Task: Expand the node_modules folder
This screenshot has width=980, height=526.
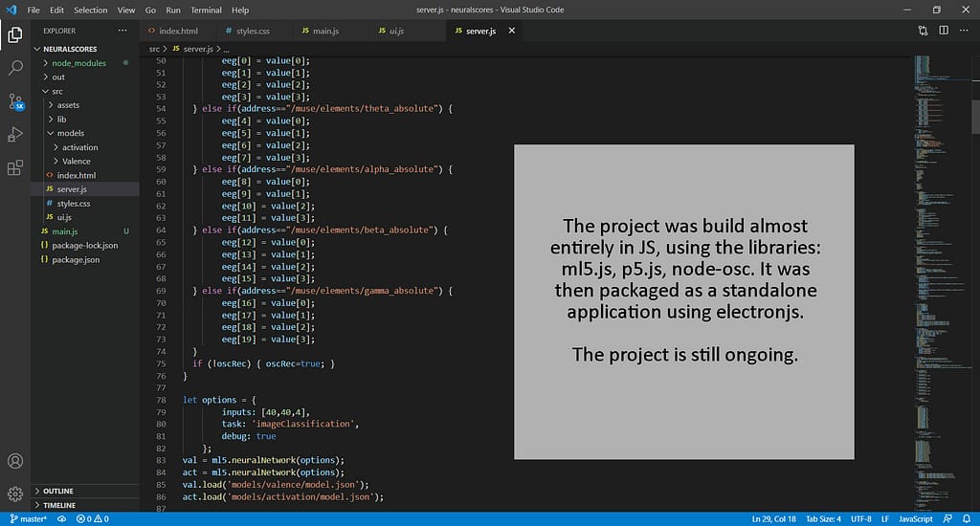Action: pos(78,63)
